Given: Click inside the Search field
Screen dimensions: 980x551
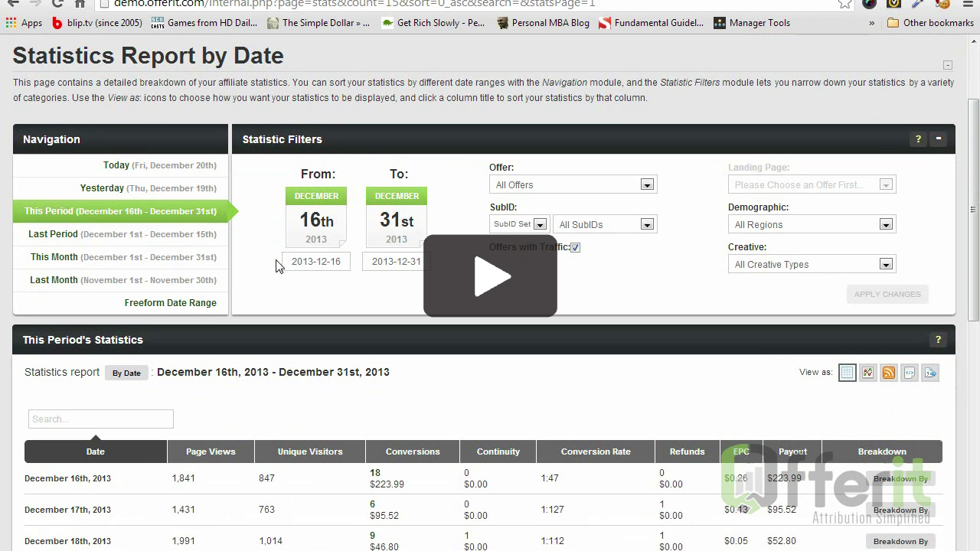Looking at the screenshot, I should tap(100, 419).
